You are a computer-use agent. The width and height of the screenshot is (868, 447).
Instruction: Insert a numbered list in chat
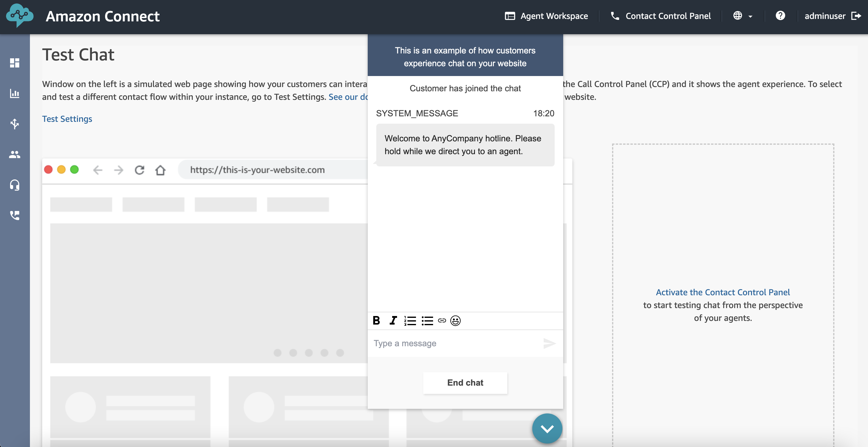point(410,320)
